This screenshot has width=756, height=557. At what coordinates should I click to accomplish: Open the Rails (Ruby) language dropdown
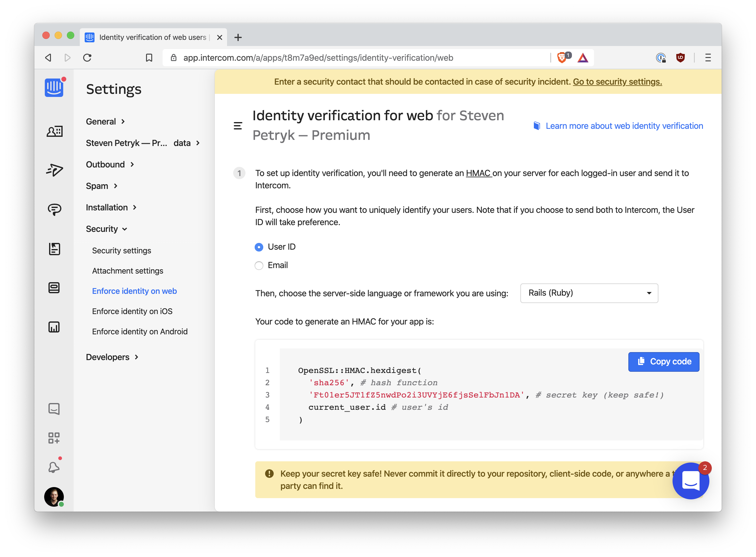[589, 293]
